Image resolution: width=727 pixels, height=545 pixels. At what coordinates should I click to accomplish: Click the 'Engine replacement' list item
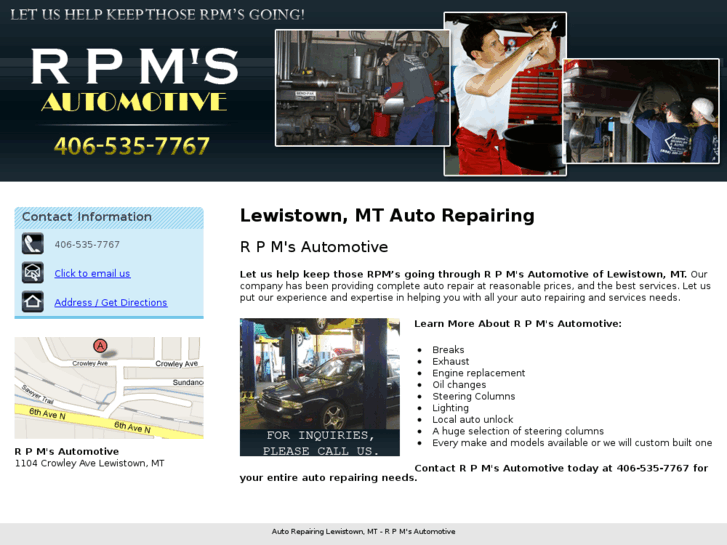[x=478, y=373]
